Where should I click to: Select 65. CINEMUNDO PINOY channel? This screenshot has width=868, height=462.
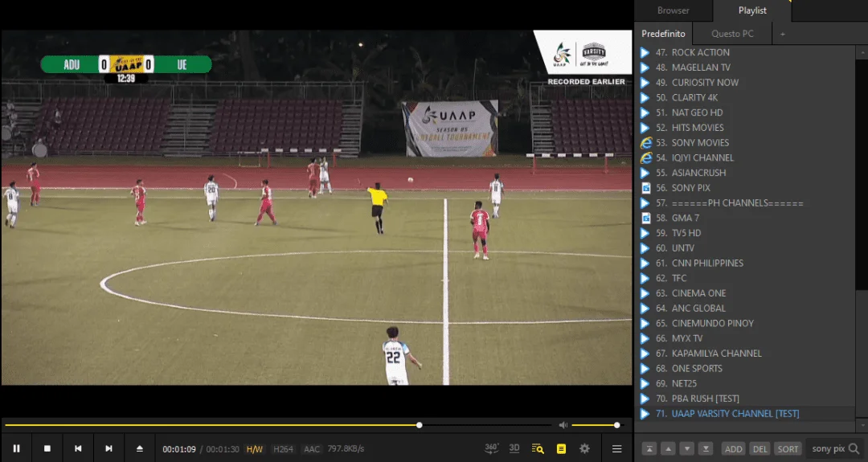(x=744, y=323)
